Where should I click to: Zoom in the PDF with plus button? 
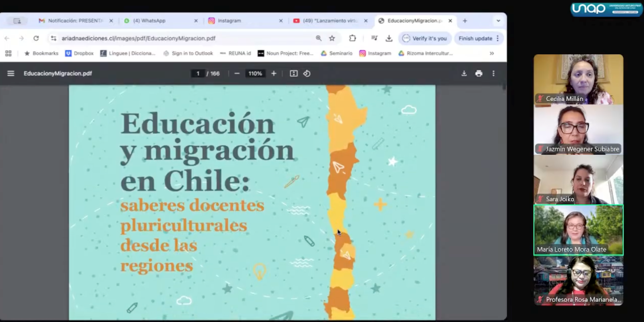(x=273, y=74)
